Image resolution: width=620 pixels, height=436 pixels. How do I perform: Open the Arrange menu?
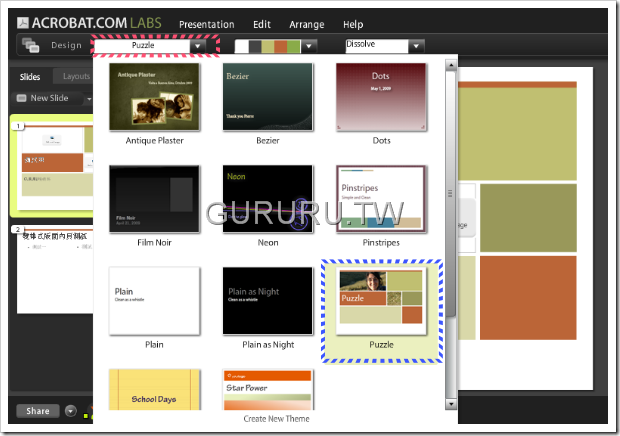click(x=306, y=25)
